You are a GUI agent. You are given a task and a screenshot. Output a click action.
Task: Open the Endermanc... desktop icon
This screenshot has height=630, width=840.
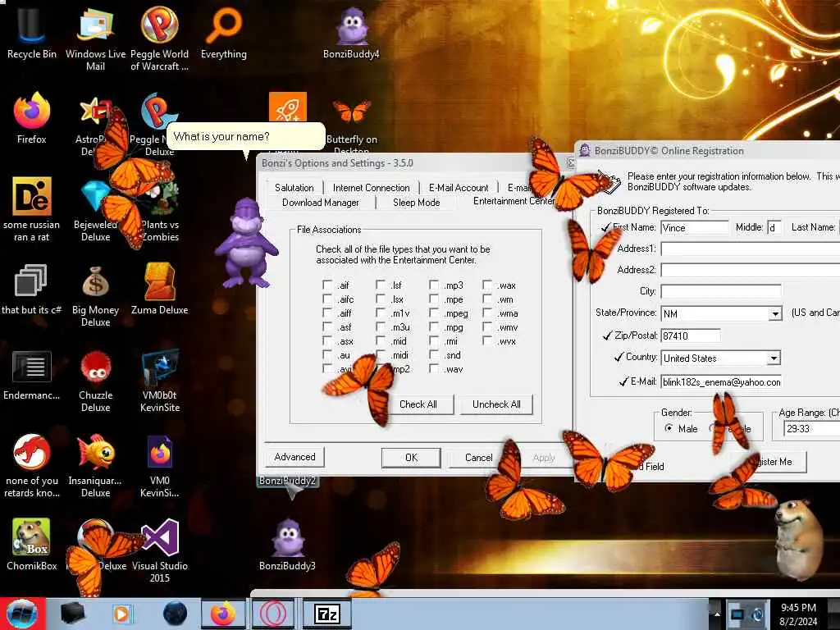32,374
